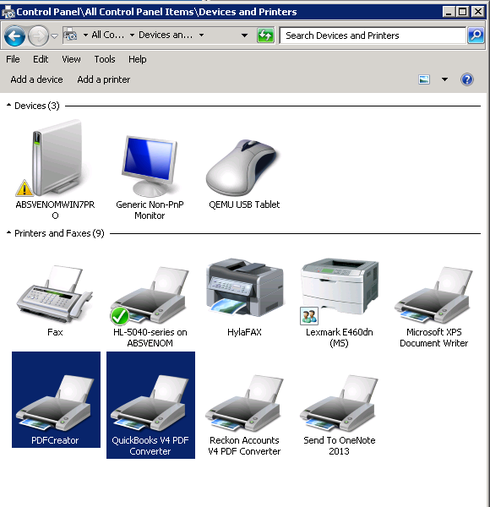The width and height of the screenshot is (490, 507).
Task: Click the QEMU USB Tablet label
Action: click(244, 205)
